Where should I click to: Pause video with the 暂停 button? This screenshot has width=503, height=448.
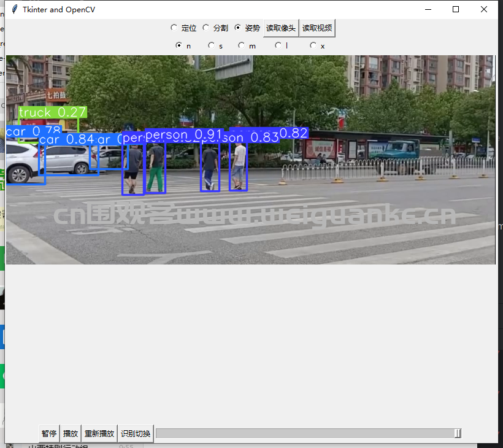pos(49,433)
